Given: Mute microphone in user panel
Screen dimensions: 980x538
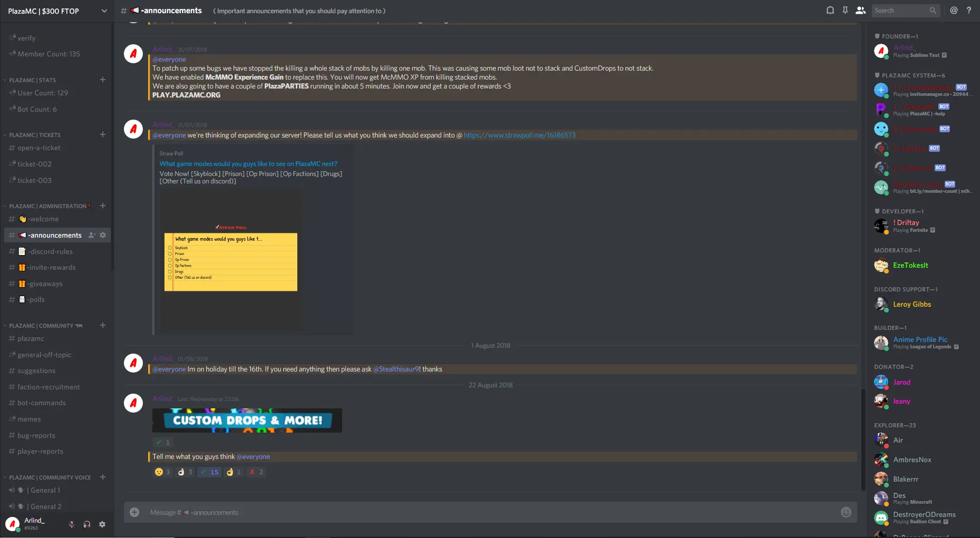Looking at the screenshot, I should pyautogui.click(x=72, y=524).
